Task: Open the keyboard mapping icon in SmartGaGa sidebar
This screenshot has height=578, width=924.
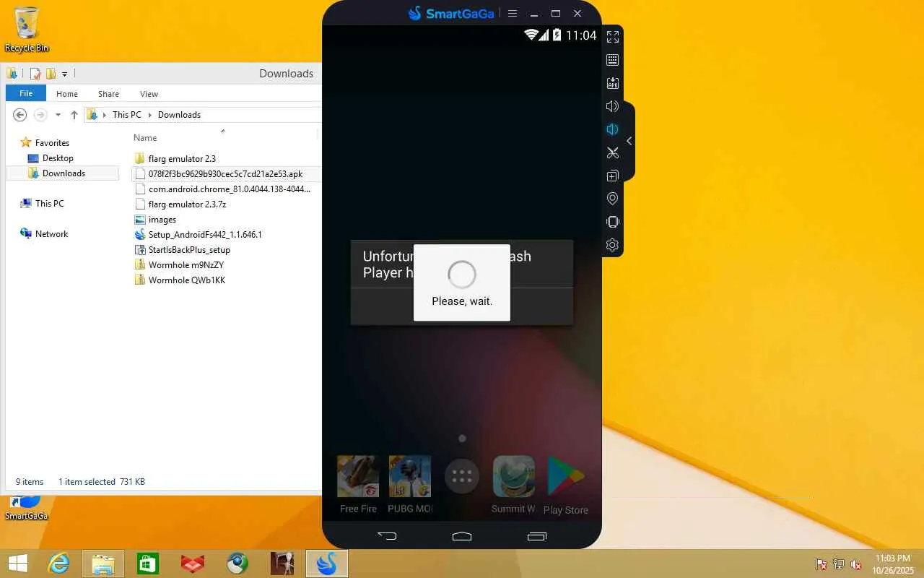Action: (612, 60)
